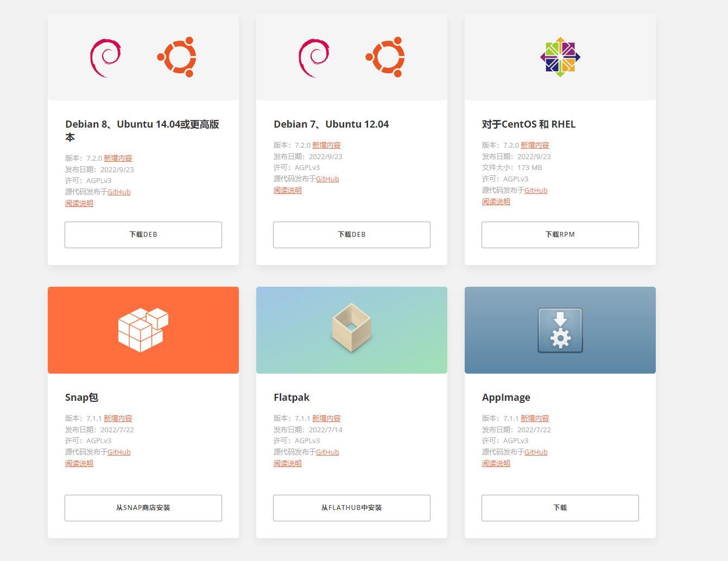The image size is (728, 561).
Task: Open the GitHub link on the CentOS card
Action: click(x=536, y=190)
